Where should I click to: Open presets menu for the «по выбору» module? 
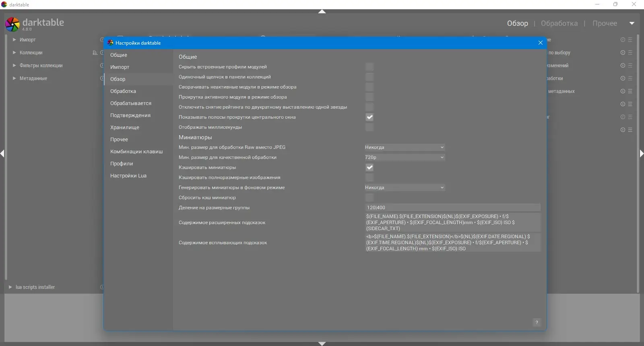click(630, 53)
